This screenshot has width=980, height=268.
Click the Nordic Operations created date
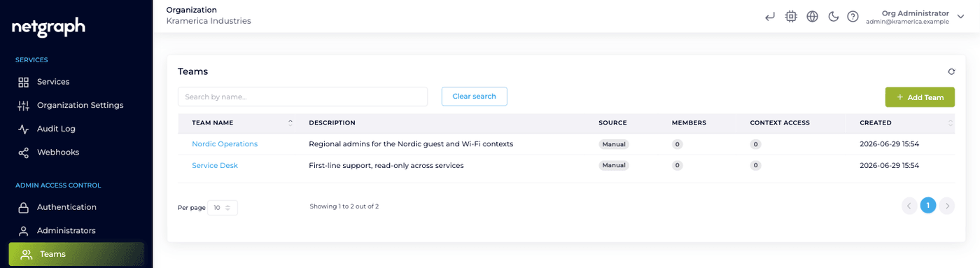pyautogui.click(x=889, y=144)
